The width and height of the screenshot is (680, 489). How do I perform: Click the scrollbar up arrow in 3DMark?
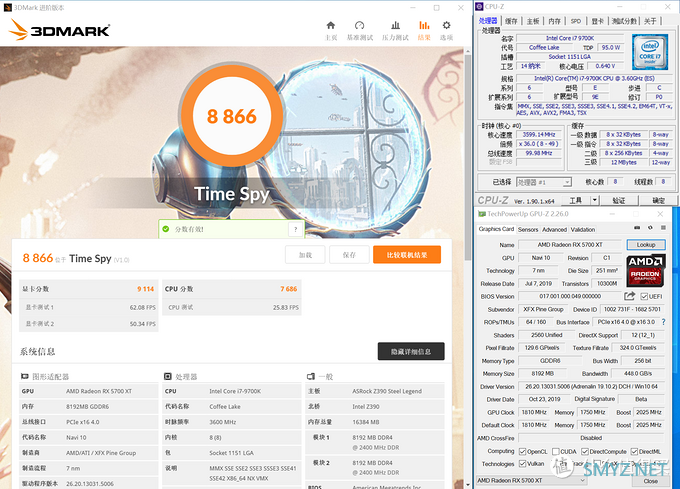(468, 51)
